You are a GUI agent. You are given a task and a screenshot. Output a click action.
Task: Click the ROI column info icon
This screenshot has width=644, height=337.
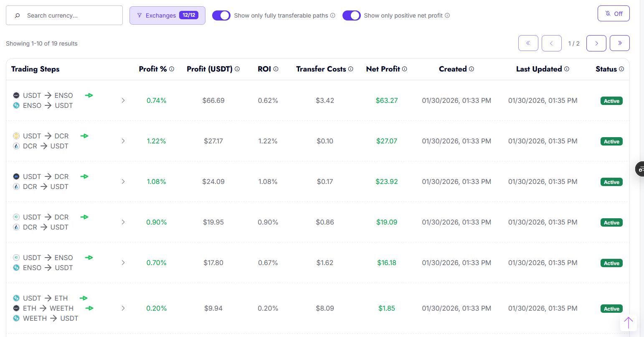point(276,69)
